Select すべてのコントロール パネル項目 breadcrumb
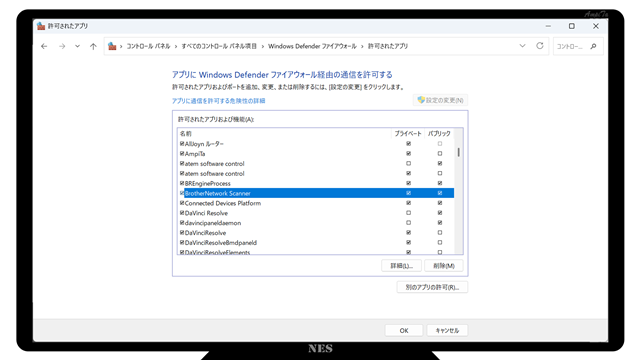 point(219,47)
